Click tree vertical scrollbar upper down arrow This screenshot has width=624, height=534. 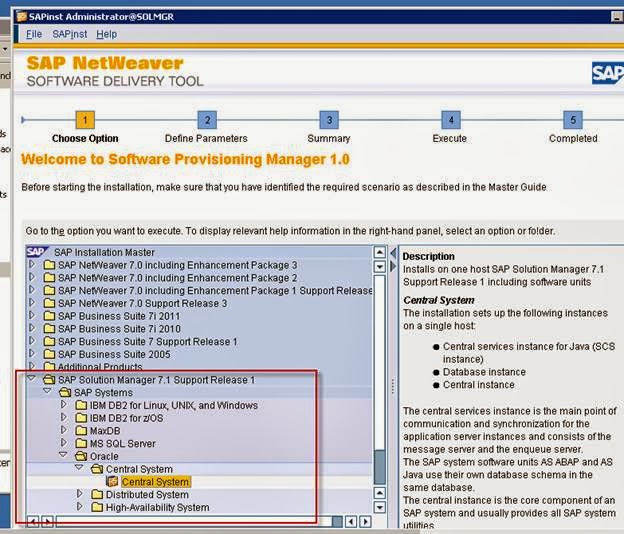[380, 267]
